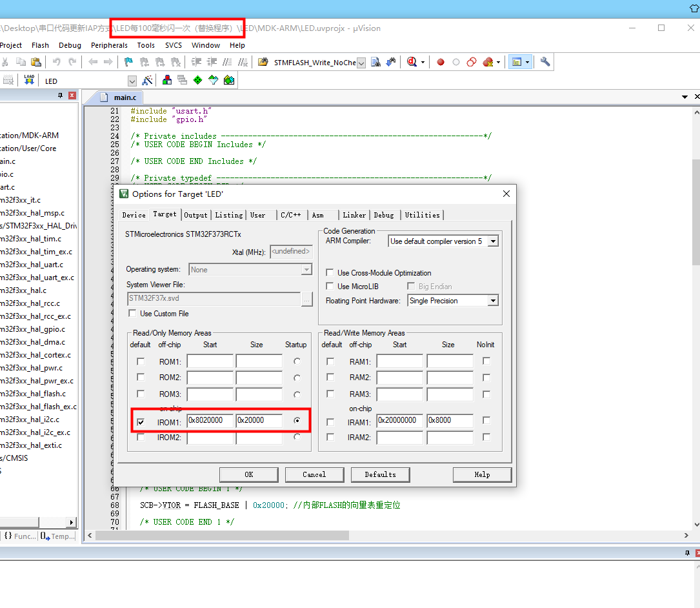Select the IROM2 Startup radio button
The width and height of the screenshot is (700, 608).
(x=296, y=437)
